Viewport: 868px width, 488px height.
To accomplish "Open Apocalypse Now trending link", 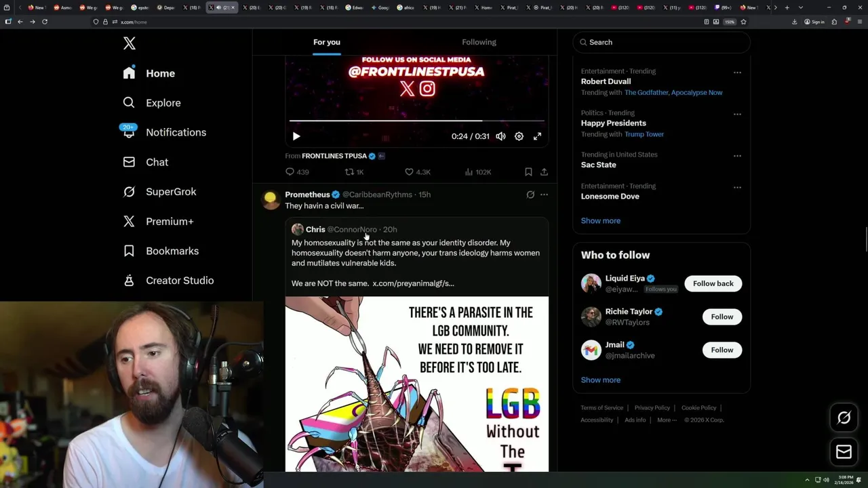I will point(696,92).
